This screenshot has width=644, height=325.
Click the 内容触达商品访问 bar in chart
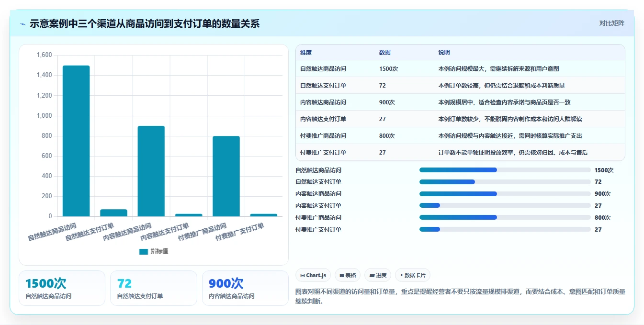point(151,171)
